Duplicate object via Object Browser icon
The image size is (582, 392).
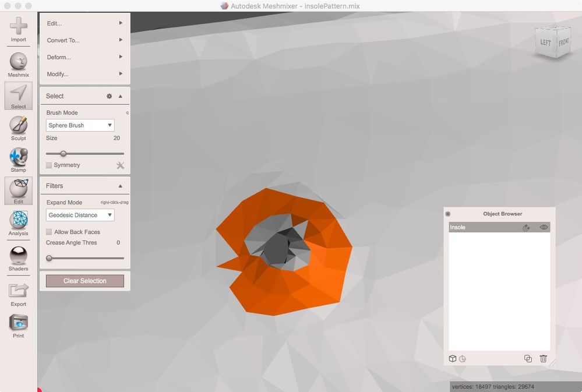pyautogui.click(x=528, y=359)
